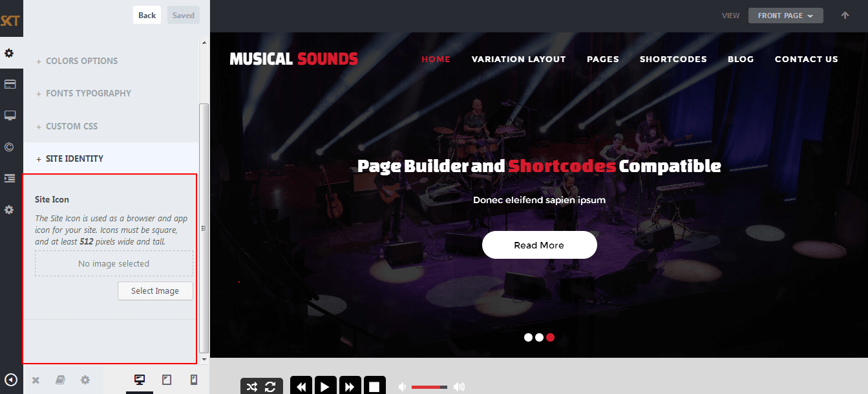Click the play button in audio player
The height and width of the screenshot is (394, 868).
(x=325, y=386)
